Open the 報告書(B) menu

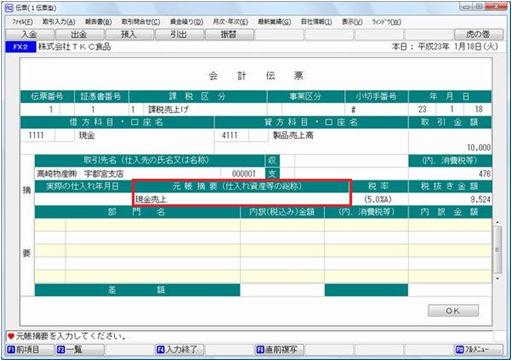(x=98, y=22)
